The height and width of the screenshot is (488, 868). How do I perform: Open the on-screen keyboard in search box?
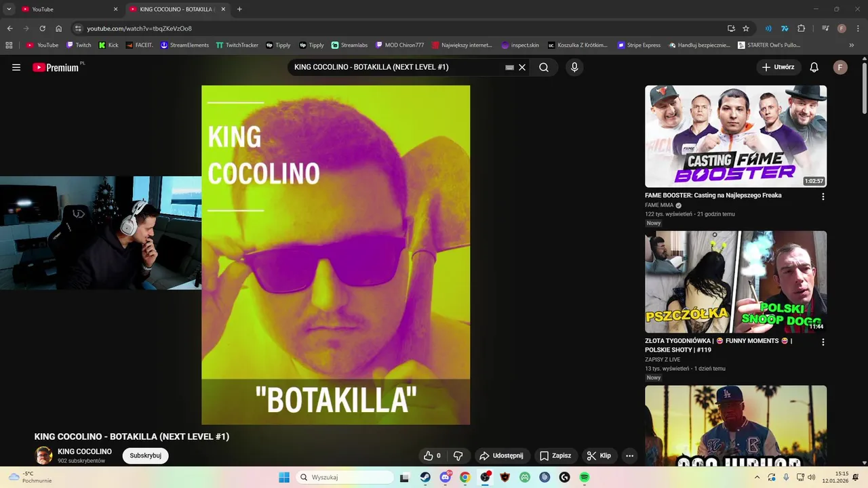coord(510,67)
